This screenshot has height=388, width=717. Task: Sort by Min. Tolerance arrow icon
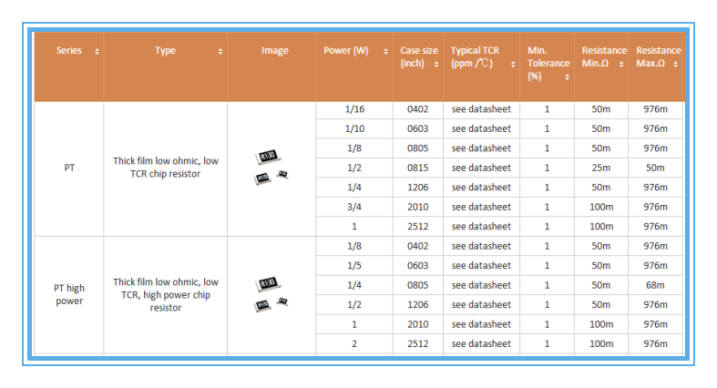click(567, 77)
